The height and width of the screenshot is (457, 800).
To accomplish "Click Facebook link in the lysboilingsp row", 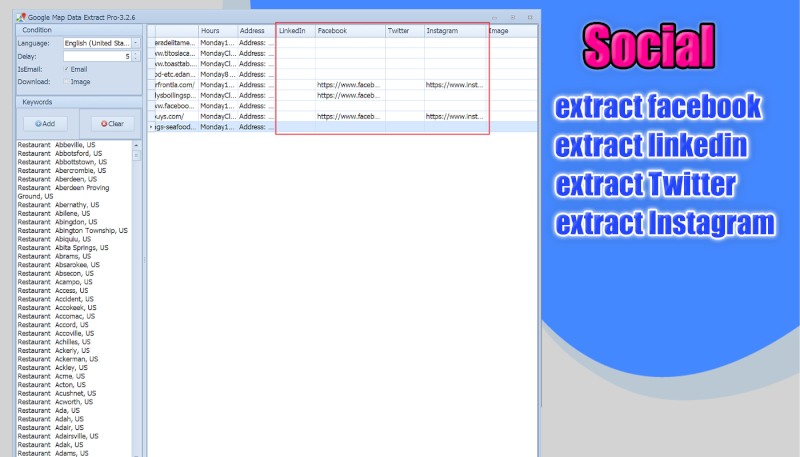I will click(x=348, y=95).
